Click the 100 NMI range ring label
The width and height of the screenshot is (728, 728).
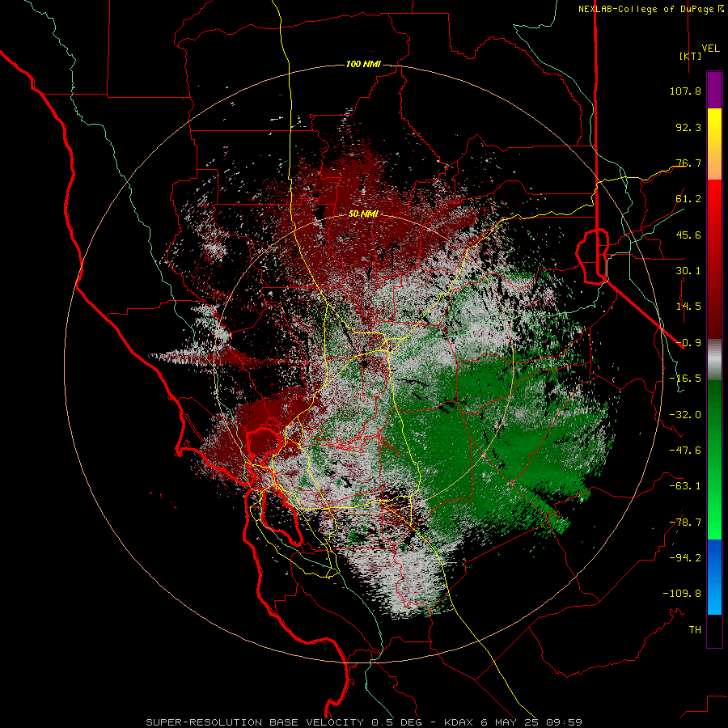pyautogui.click(x=363, y=64)
